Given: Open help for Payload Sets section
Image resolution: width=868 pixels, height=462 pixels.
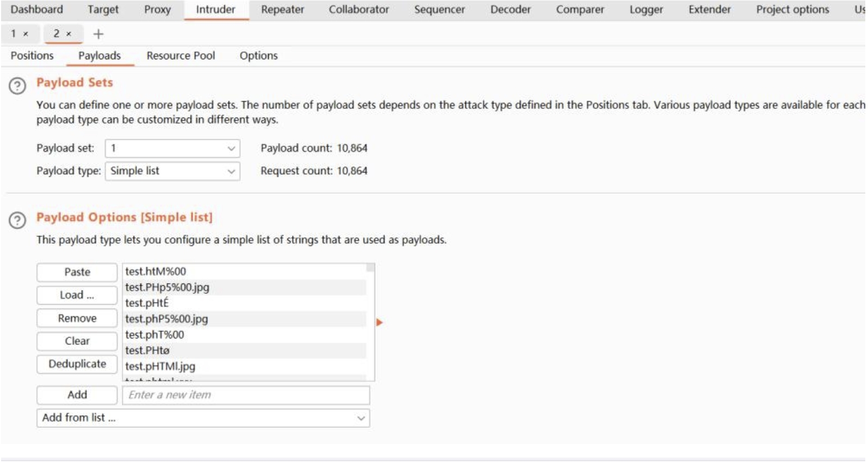Looking at the screenshot, I should point(17,86).
